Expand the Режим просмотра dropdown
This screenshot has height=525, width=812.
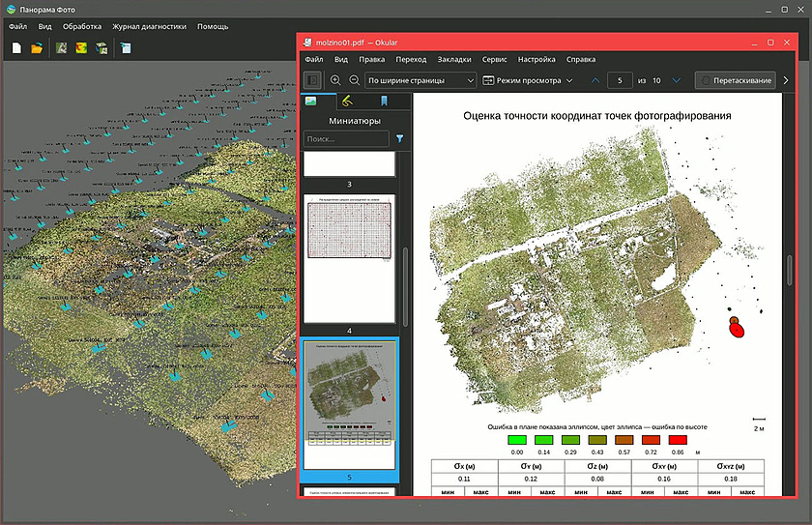(528, 80)
